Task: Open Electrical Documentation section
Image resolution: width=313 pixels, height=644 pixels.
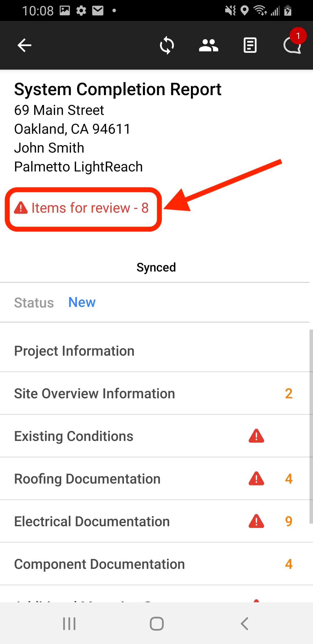Action: click(92, 522)
